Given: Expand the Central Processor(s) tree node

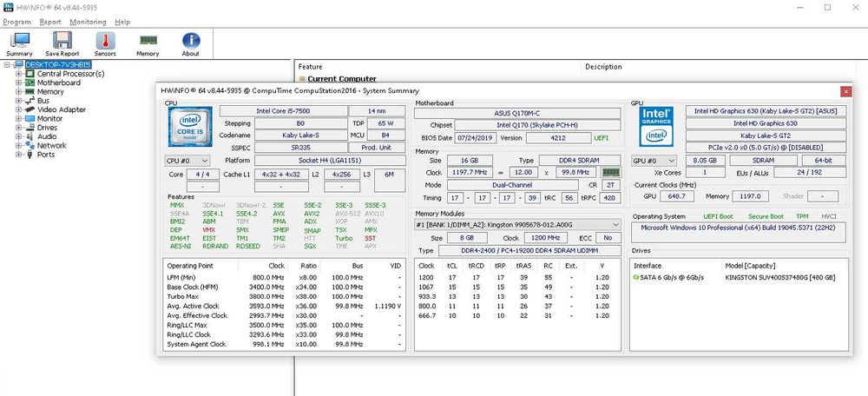Looking at the screenshot, I should click(x=18, y=74).
